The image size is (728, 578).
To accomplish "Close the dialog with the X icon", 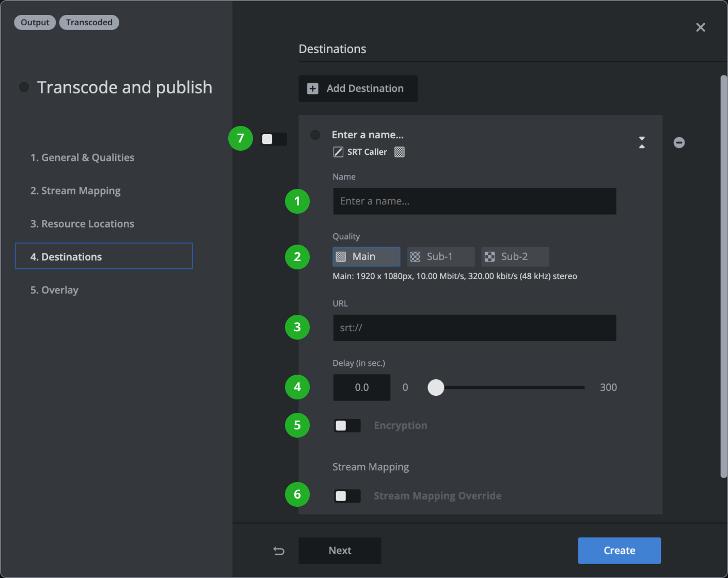I will [x=700, y=27].
